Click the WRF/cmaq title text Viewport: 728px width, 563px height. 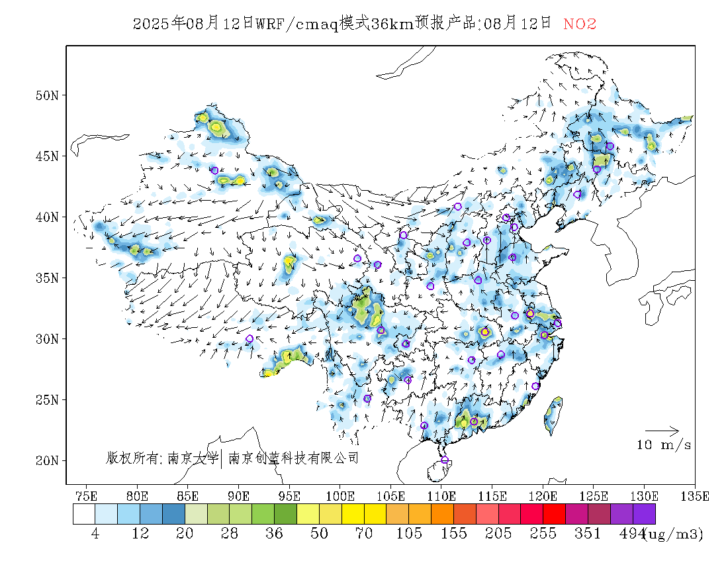pos(296,24)
